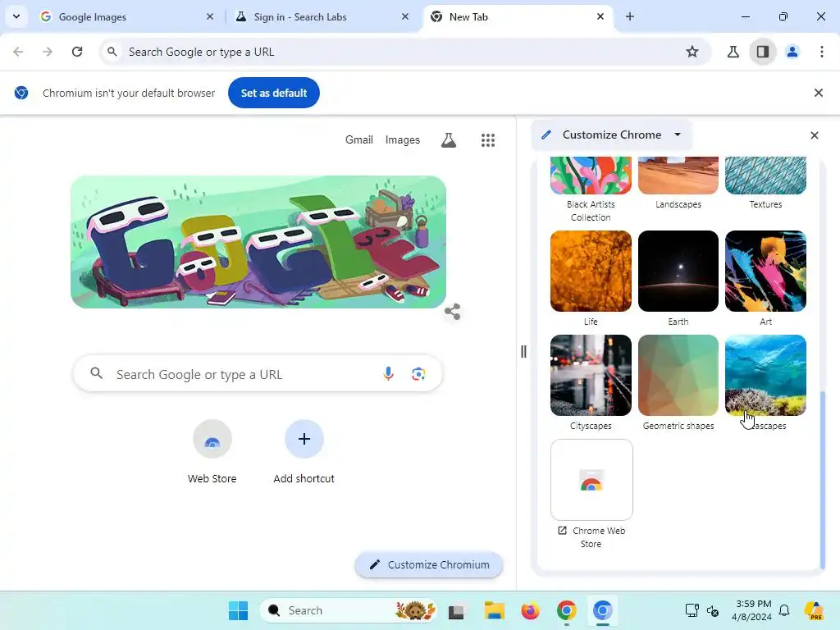The image size is (840, 630).
Task: Open the profile avatar icon
Action: pyautogui.click(x=792, y=52)
